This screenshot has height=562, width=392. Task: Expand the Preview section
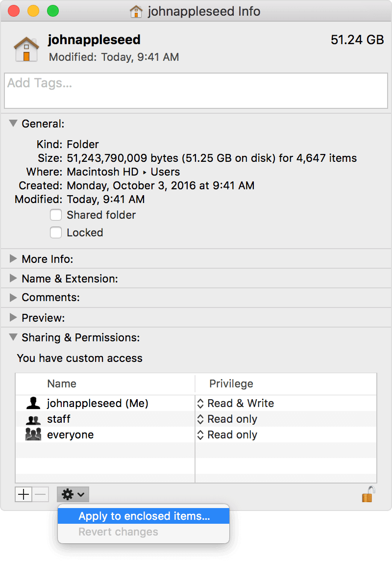point(12,318)
